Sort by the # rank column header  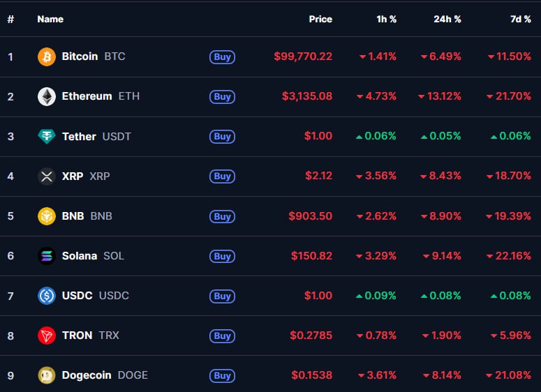[10, 20]
